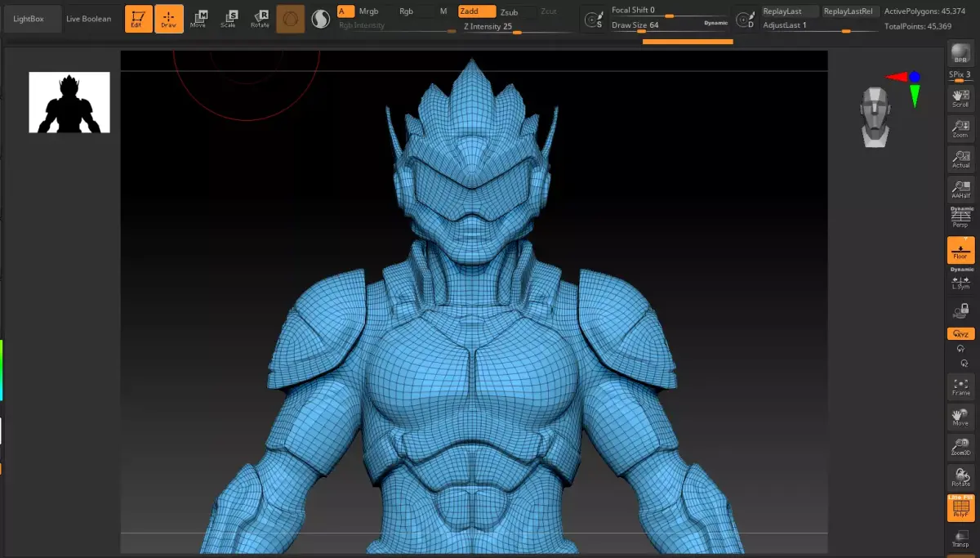
Task: Select Zadd sculpt mode
Action: click(x=477, y=11)
